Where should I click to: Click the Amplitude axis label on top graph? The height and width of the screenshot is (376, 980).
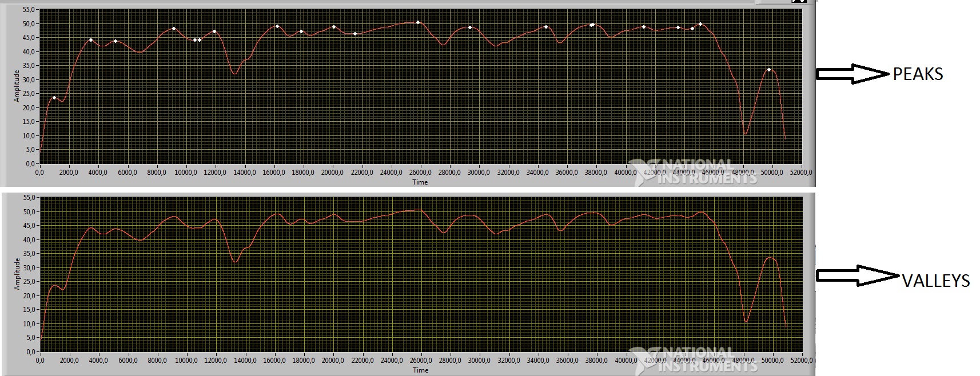(17, 86)
